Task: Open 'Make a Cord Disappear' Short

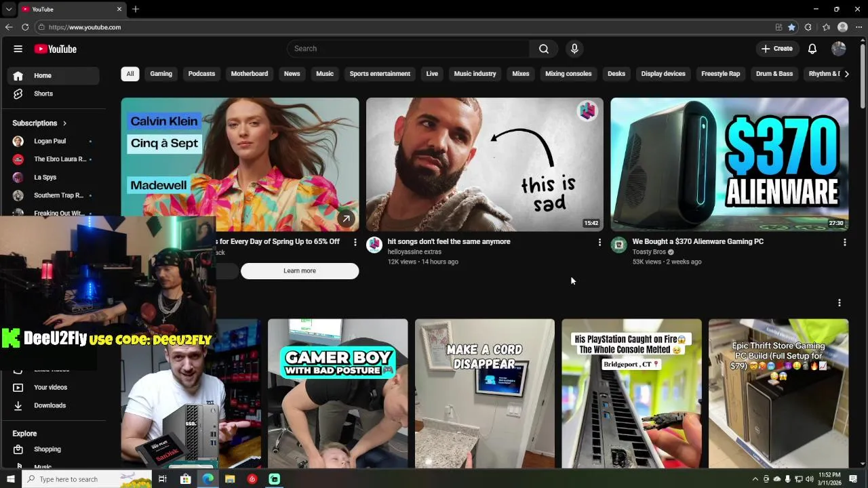Action: (x=484, y=393)
